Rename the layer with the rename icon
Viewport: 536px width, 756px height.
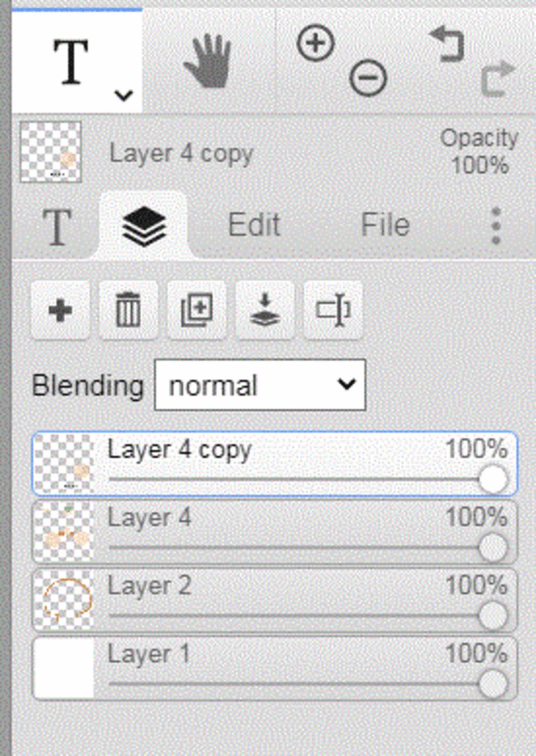tap(333, 310)
